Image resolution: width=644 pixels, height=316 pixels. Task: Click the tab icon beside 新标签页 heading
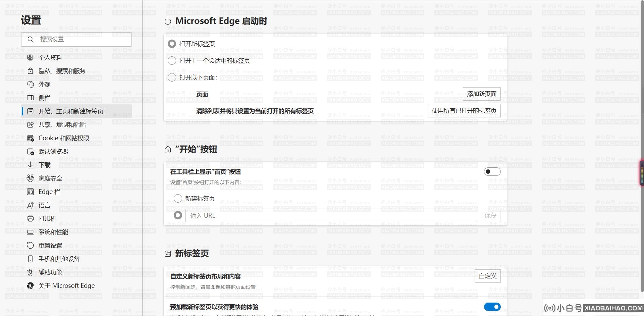click(168, 254)
